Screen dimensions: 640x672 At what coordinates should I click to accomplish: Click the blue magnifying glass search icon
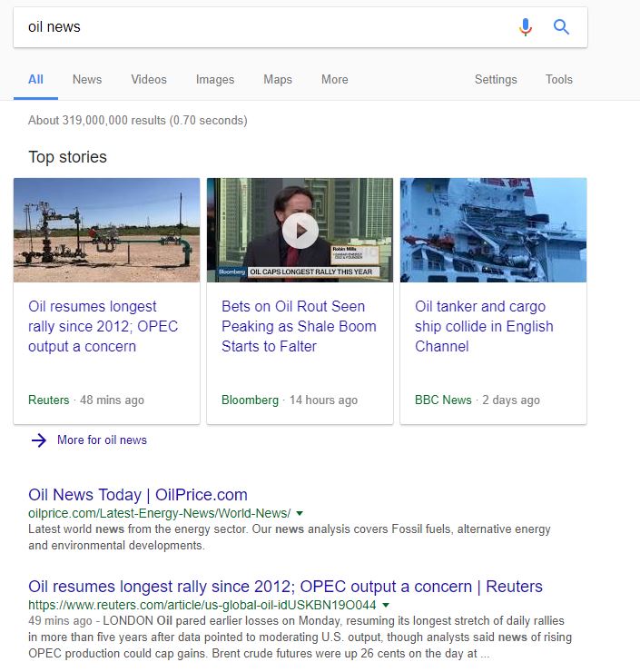pos(561,27)
